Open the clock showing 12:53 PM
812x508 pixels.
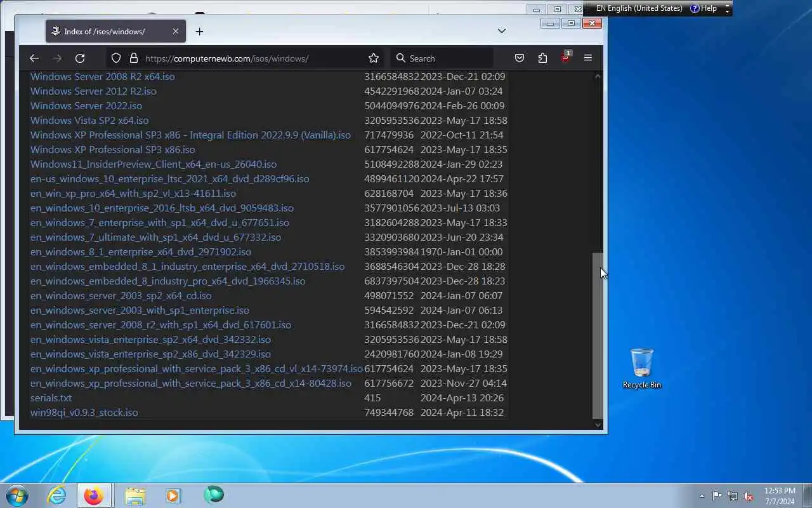pyautogui.click(x=780, y=496)
